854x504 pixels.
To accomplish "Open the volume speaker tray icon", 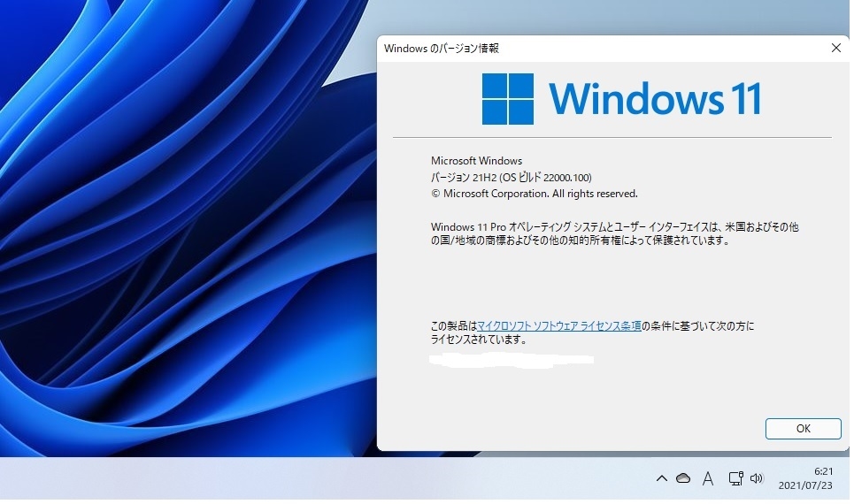I will tap(757, 478).
